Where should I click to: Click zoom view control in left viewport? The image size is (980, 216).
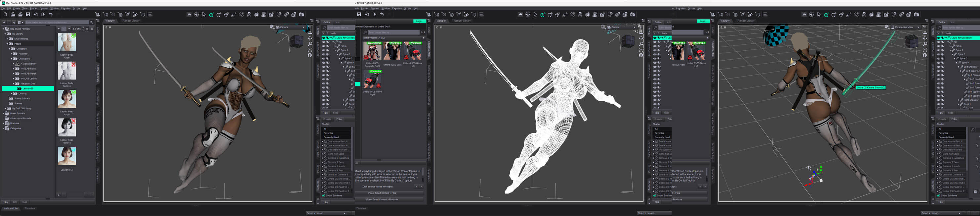310,44
